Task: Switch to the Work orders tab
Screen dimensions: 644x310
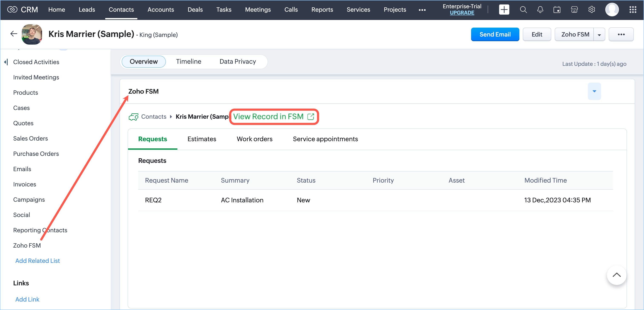Action: tap(254, 139)
